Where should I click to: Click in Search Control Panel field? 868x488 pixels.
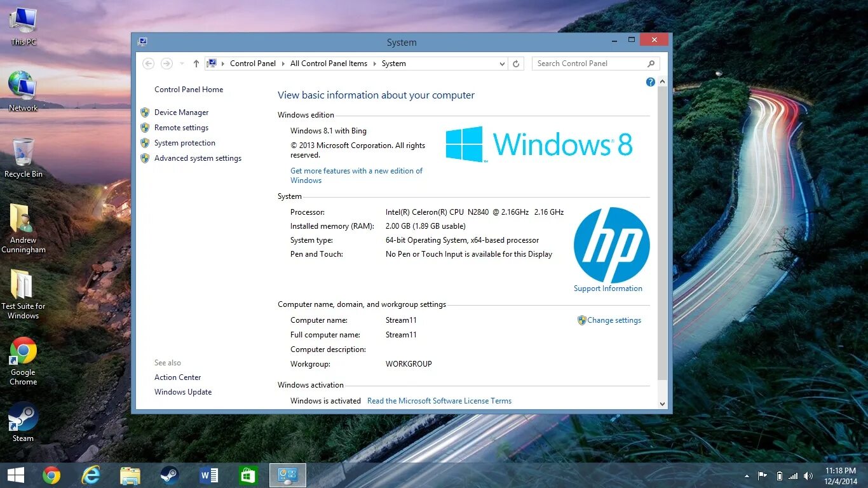(588, 64)
